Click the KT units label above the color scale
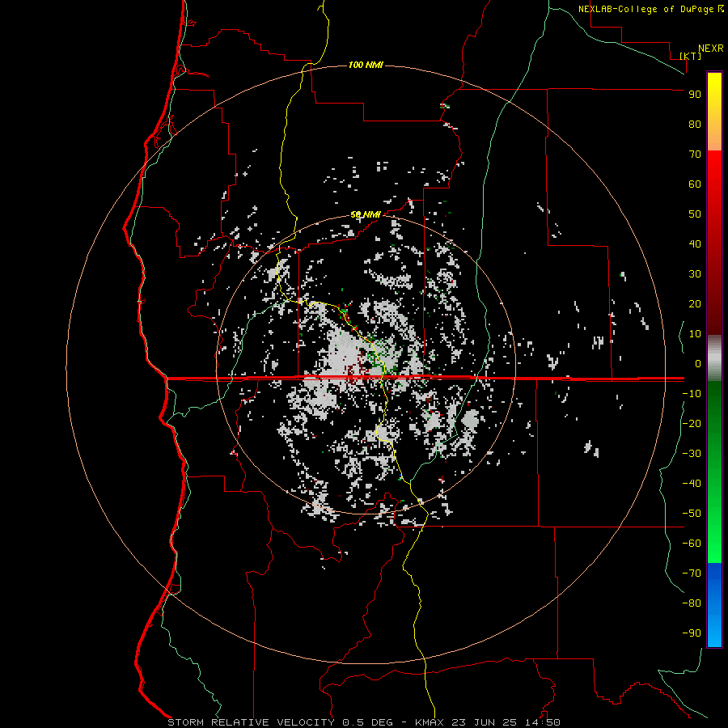The width and height of the screenshot is (728, 728). click(691, 56)
